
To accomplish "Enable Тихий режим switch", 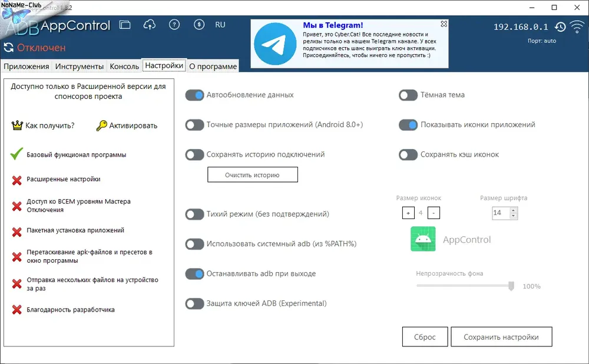I will (194, 214).
